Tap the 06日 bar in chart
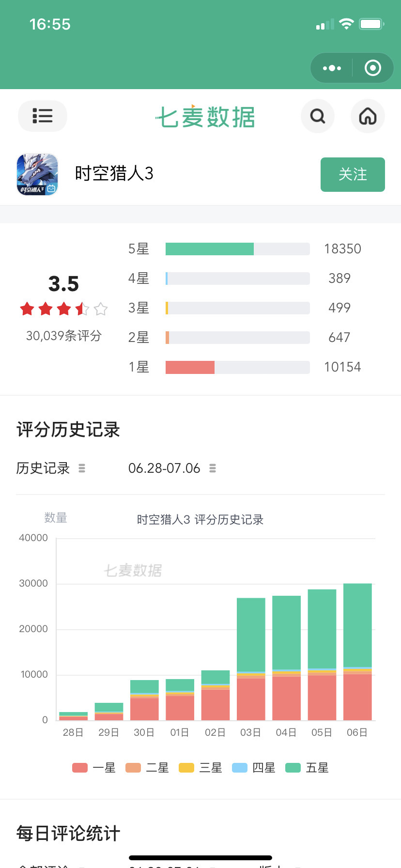Viewport: 401px width, 868px height. 357,652
